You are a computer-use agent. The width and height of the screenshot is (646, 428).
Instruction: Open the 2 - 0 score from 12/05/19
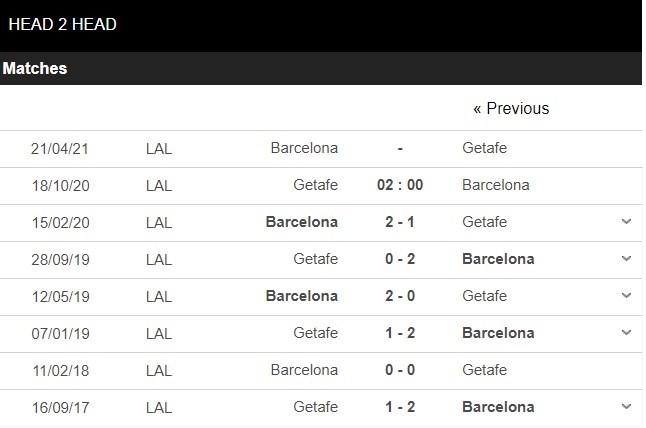click(400, 296)
